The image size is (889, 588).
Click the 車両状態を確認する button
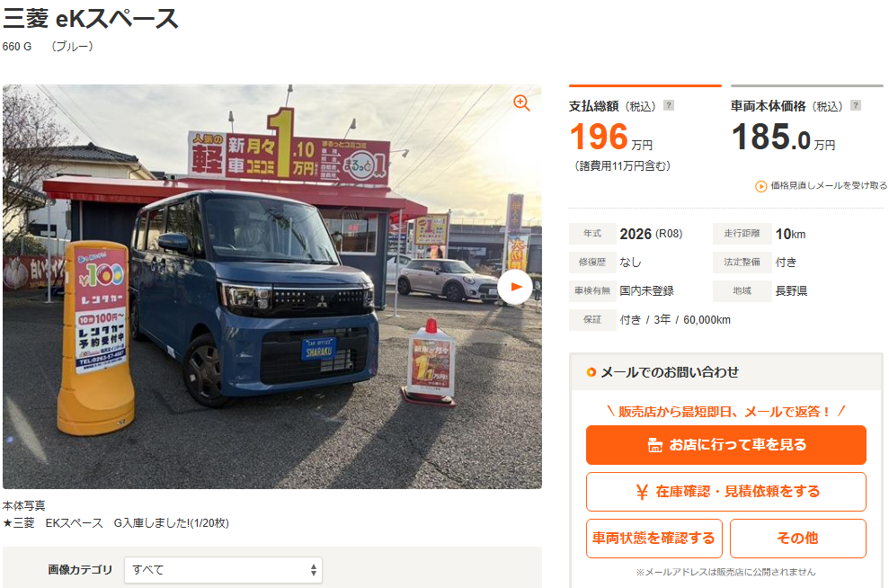pos(653,539)
